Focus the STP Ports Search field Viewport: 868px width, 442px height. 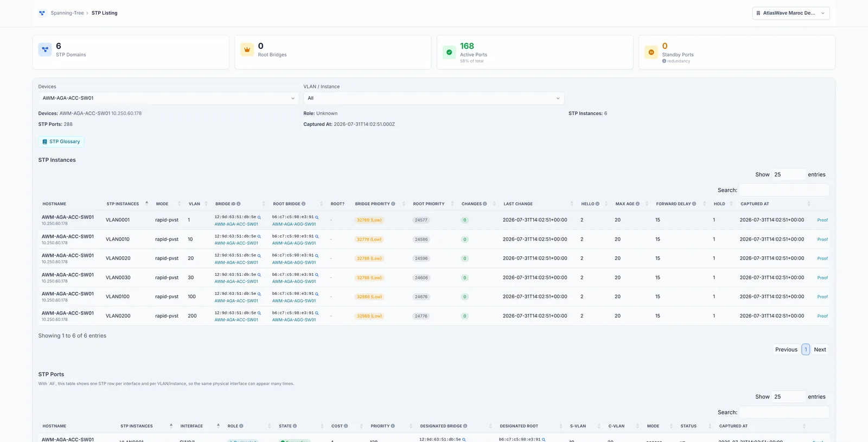784,412
